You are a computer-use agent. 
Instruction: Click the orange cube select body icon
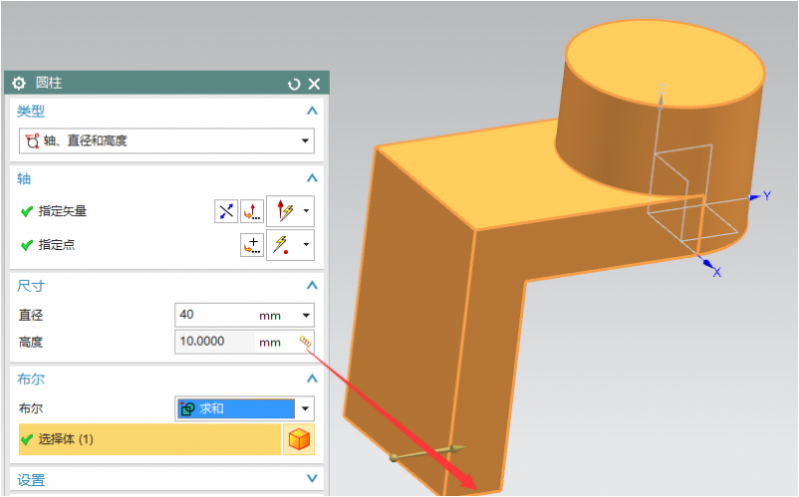tap(298, 439)
